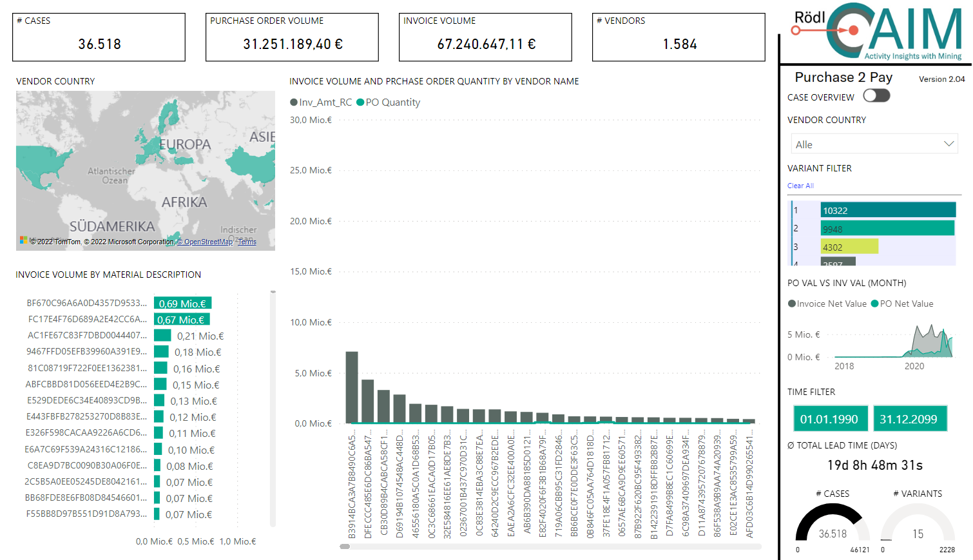The height and width of the screenshot is (560, 973).
Task: Open the OpenStreetMap attribution link
Action: [x=204, y=242]
